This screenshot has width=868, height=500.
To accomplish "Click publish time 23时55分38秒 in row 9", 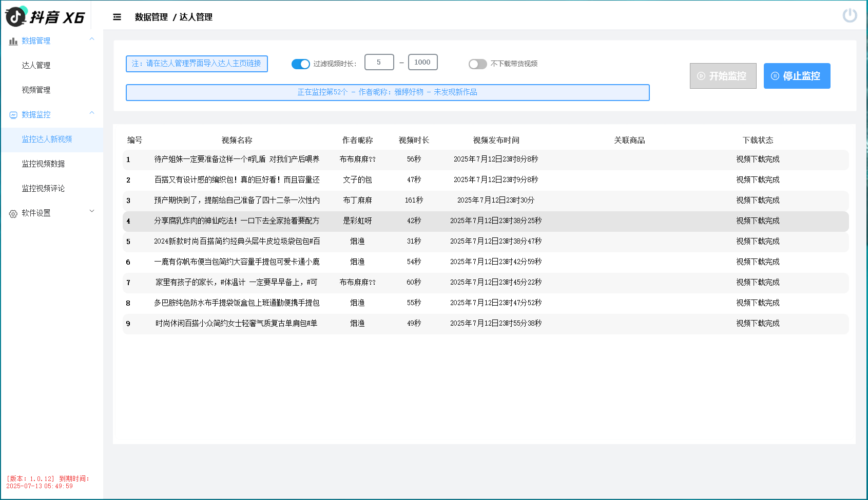I will [x=496, y=324].
